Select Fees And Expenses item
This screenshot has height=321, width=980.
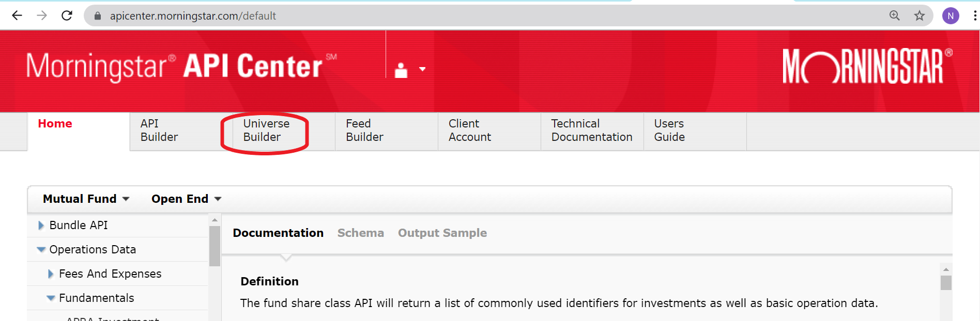[x=110, y=274]
